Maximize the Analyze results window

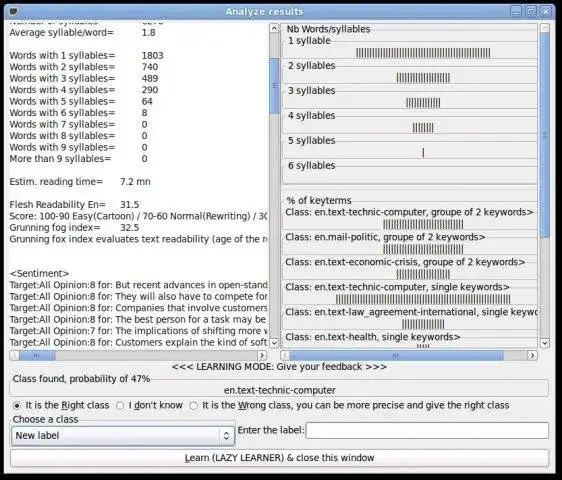[x=531, y=11]
